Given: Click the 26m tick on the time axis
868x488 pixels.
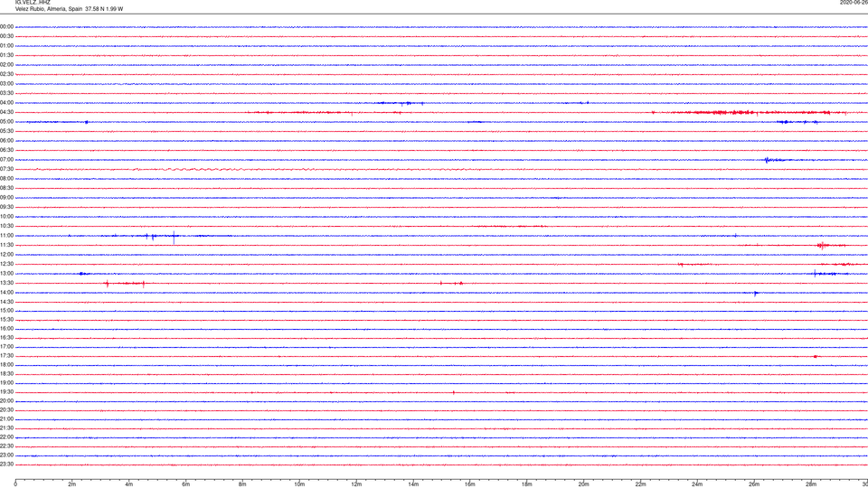Looking at the screenshot, I should coord(754,484).
